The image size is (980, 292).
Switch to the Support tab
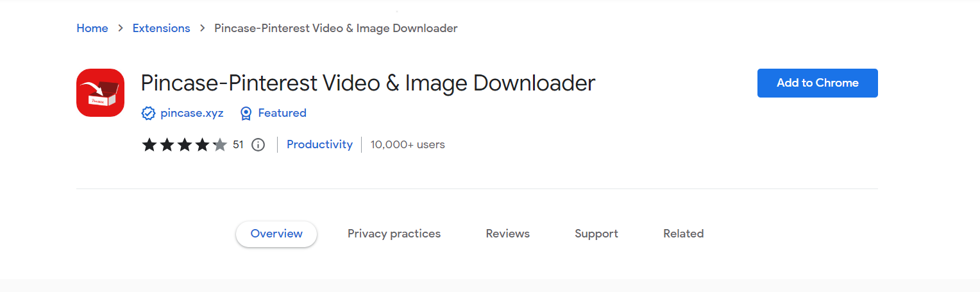(x=596, y=234)
